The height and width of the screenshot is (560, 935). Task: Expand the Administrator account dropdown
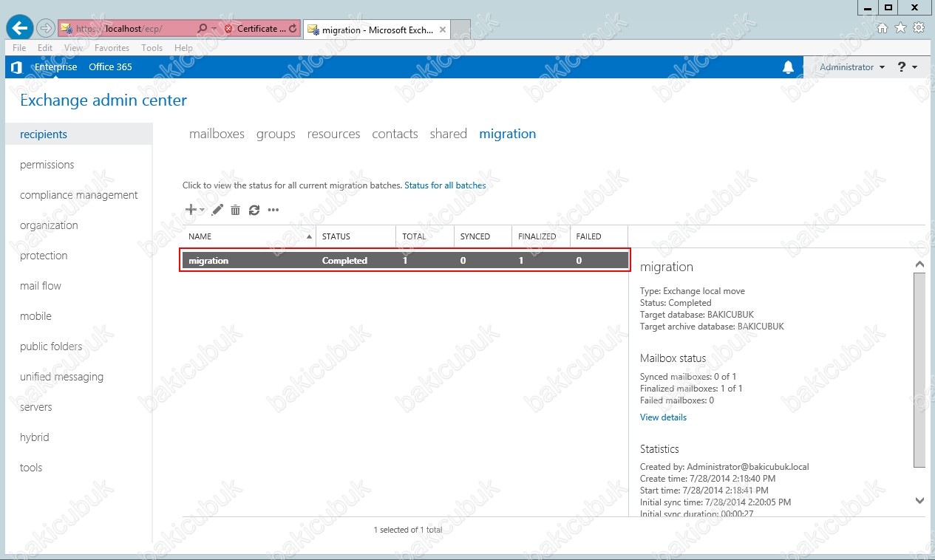coord(852,67)
